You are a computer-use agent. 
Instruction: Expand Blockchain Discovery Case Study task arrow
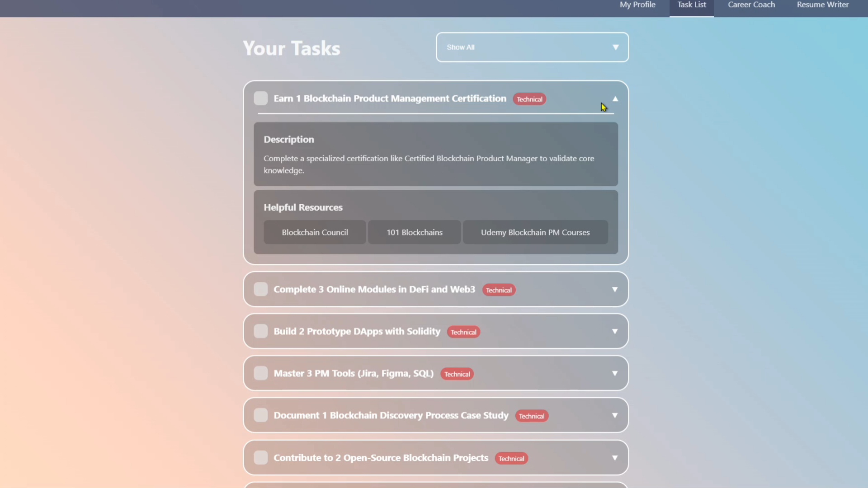coord(614,416)
